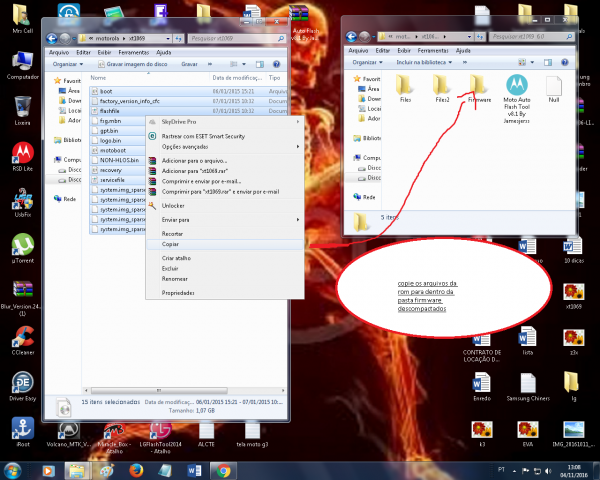The height and width of the screenshot is (480, 600).
Task: Open uTorrent desktop shortcut
Action: pyautogui.click(x=22, y=247)
